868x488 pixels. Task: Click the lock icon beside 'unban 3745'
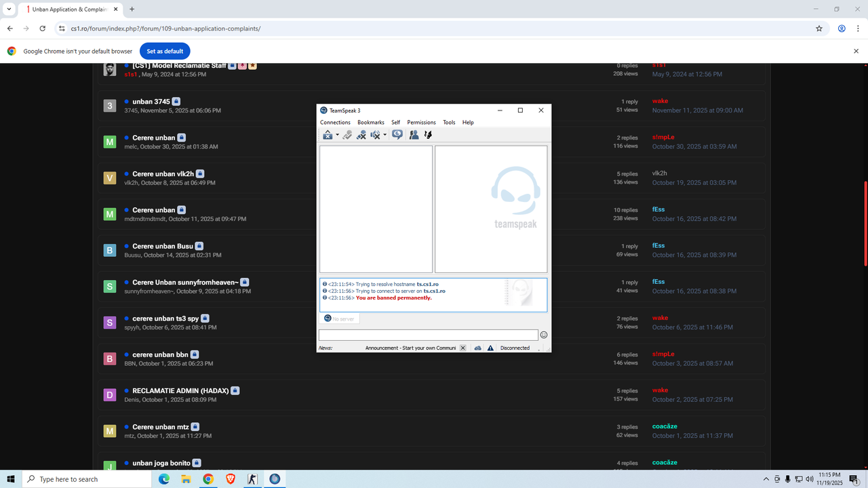click(176, 101)
